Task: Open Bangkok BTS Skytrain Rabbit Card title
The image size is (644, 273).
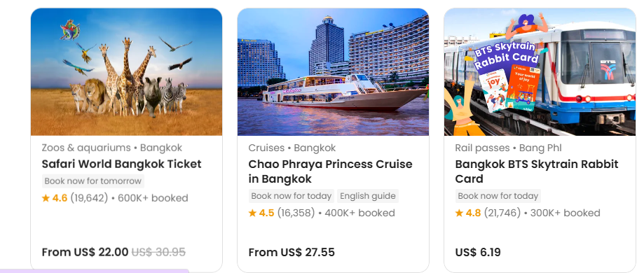Action: point(537,171)
